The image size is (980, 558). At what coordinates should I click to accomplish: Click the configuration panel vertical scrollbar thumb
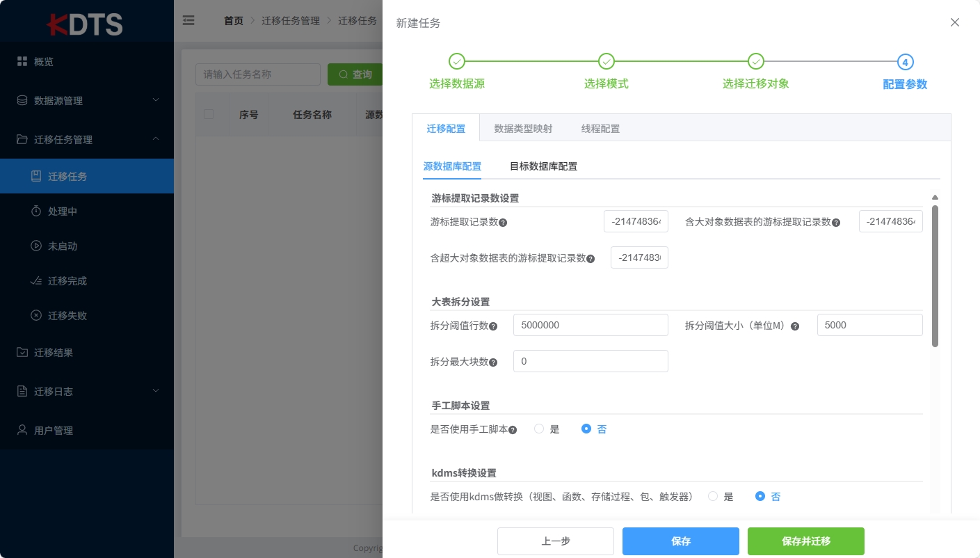935,276
